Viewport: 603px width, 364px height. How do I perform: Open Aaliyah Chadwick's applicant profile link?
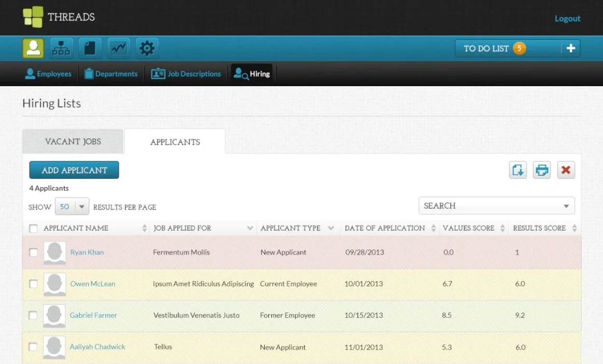97,347
